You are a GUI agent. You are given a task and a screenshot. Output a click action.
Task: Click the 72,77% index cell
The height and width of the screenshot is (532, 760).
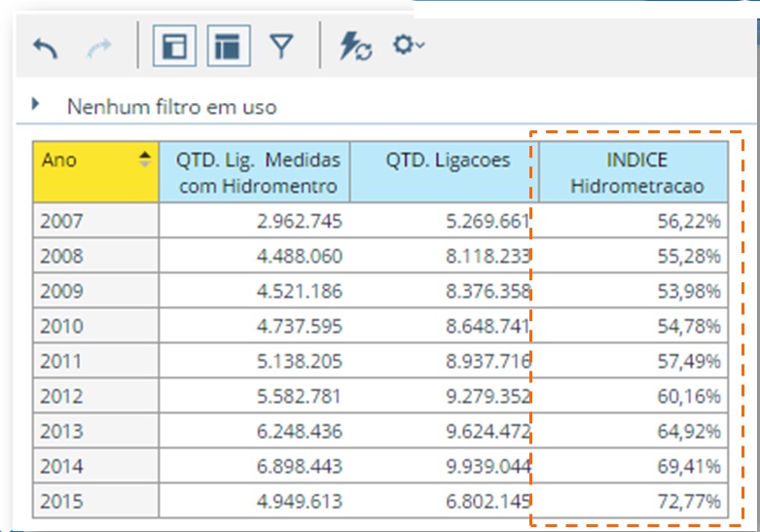click(x=634, y=502)
